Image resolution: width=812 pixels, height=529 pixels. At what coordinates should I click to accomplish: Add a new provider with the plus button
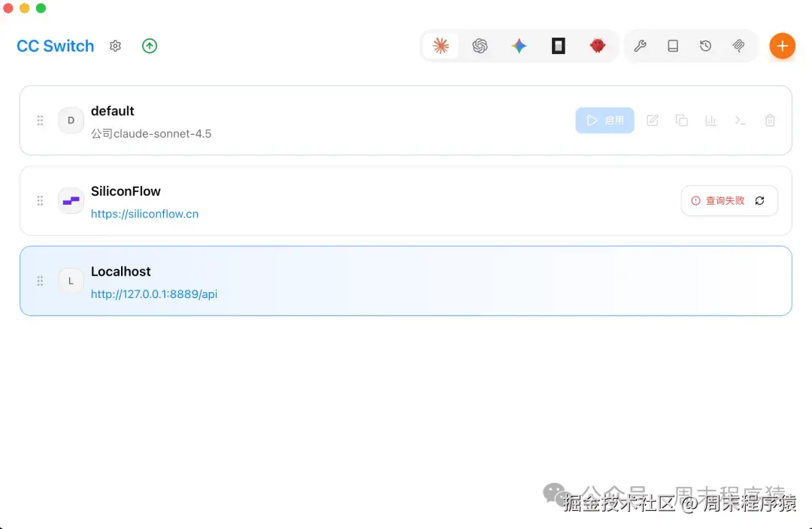782,46
